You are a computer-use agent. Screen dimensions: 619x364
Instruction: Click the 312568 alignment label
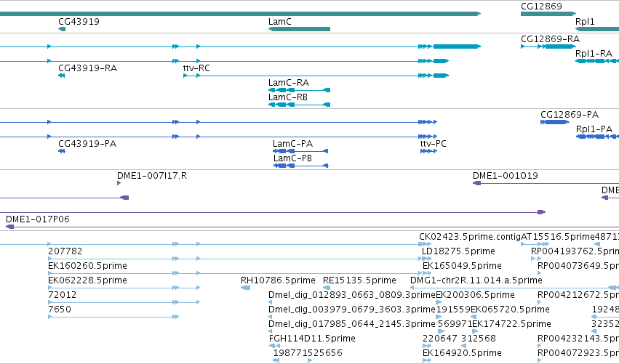click(479, 339)
